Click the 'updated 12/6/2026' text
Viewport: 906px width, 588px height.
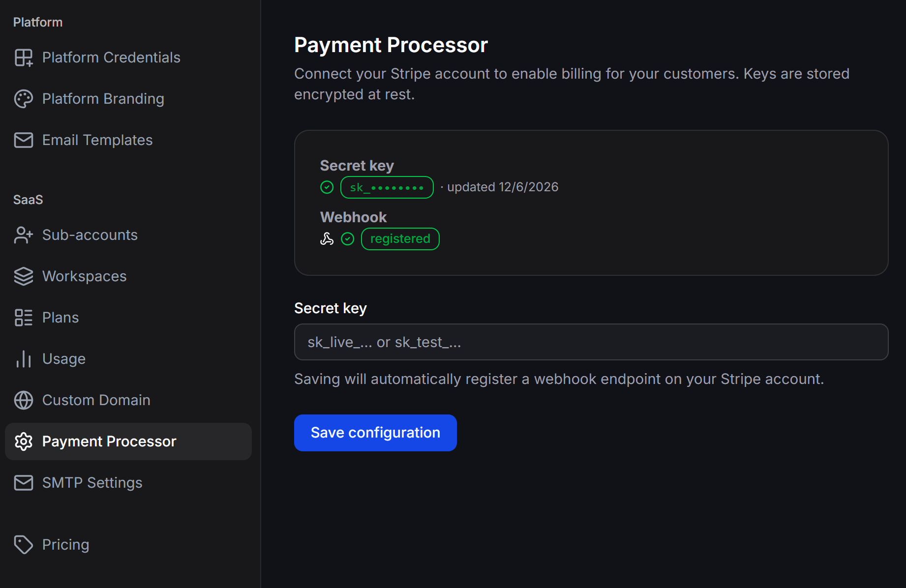click(503, 187)
